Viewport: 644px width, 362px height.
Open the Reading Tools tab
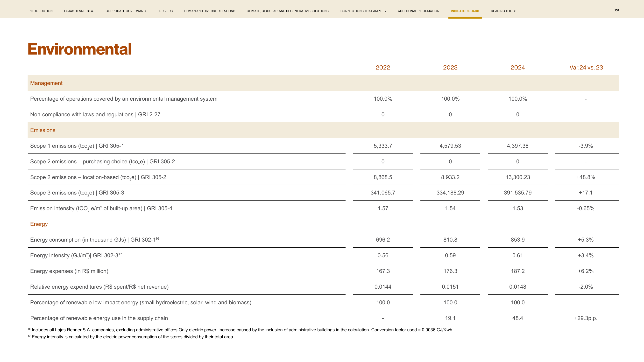(x=503, y=11)
